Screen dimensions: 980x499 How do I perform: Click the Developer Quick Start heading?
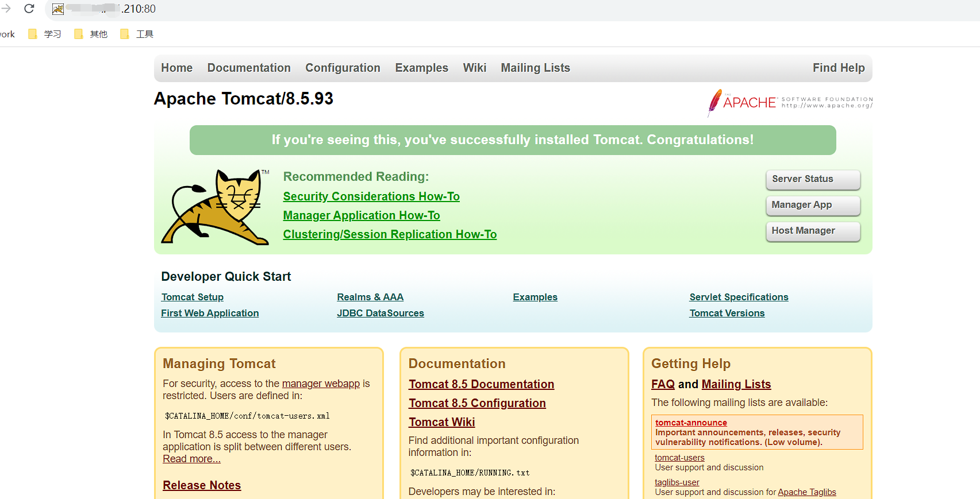point(226,277)
